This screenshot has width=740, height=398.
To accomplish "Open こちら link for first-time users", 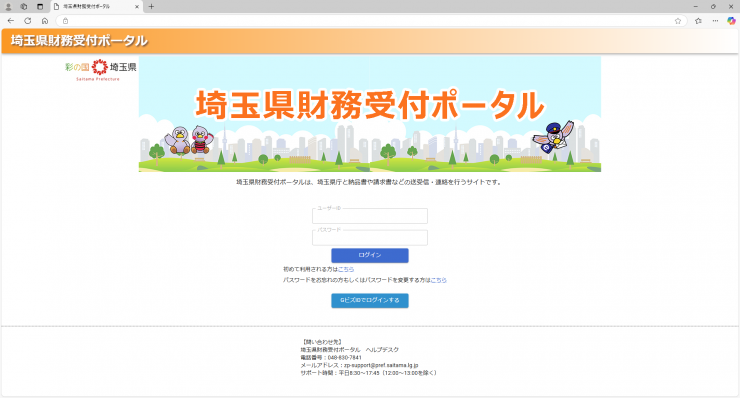I will (346, 269).
